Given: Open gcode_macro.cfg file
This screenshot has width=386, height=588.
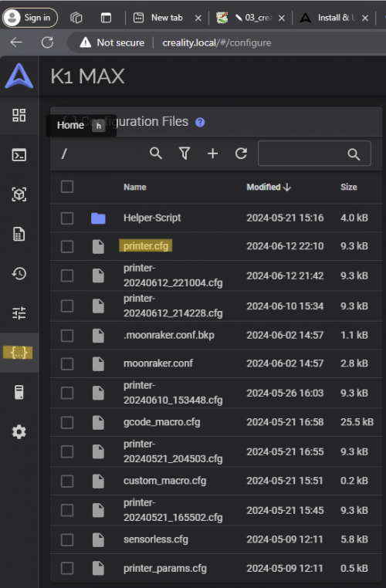Looking at the screenshot, I should point(161,422).
